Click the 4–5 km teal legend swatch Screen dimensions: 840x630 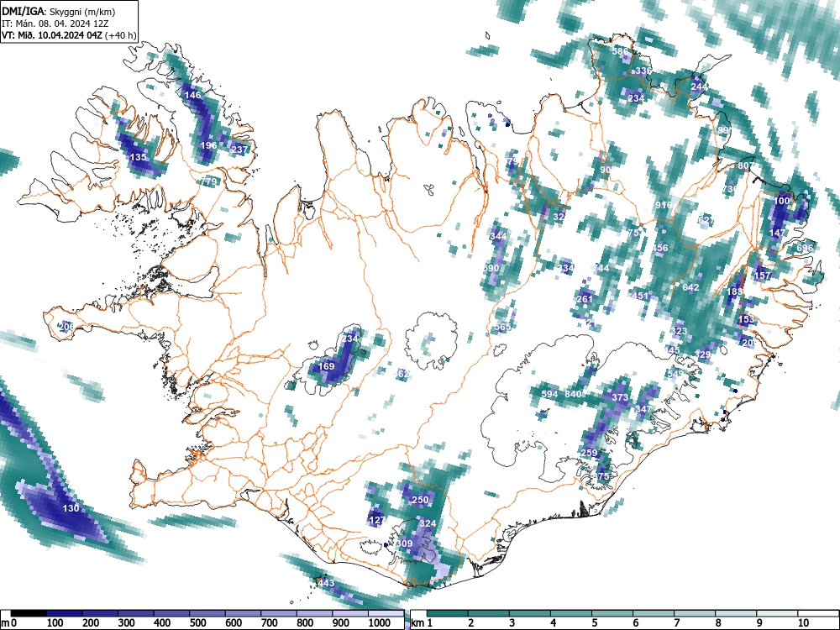pos(571,613)
